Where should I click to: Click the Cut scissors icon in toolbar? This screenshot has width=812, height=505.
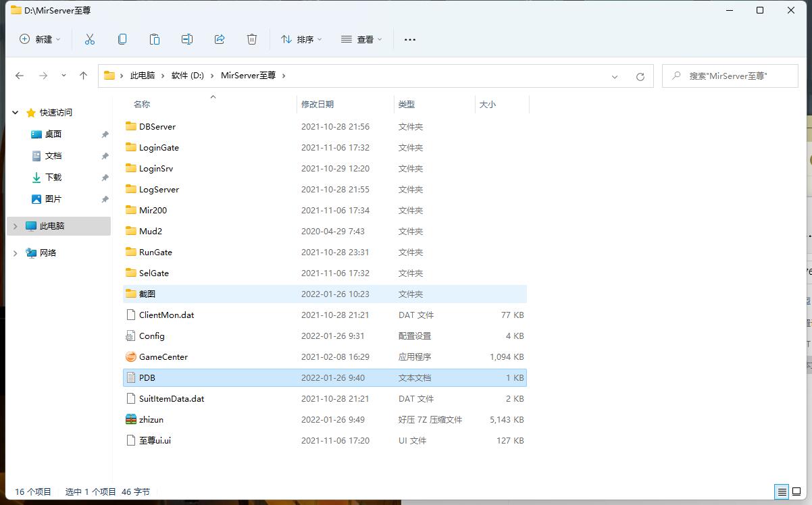click(90, 39)
